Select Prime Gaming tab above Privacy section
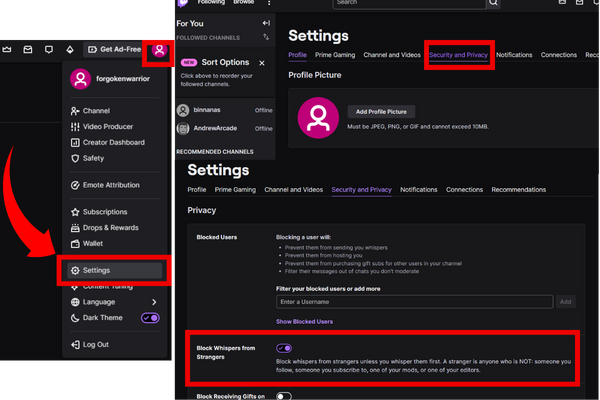This screenshot has width=600, height=400. coord(235,189)
